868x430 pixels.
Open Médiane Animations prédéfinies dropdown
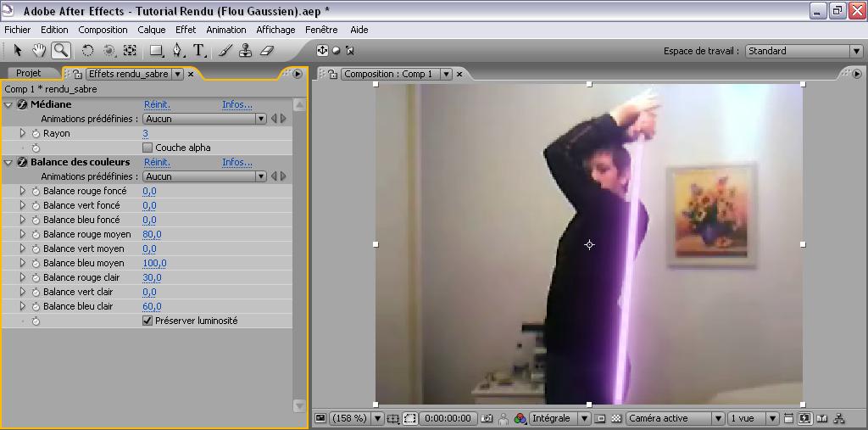tap(204, 119)
